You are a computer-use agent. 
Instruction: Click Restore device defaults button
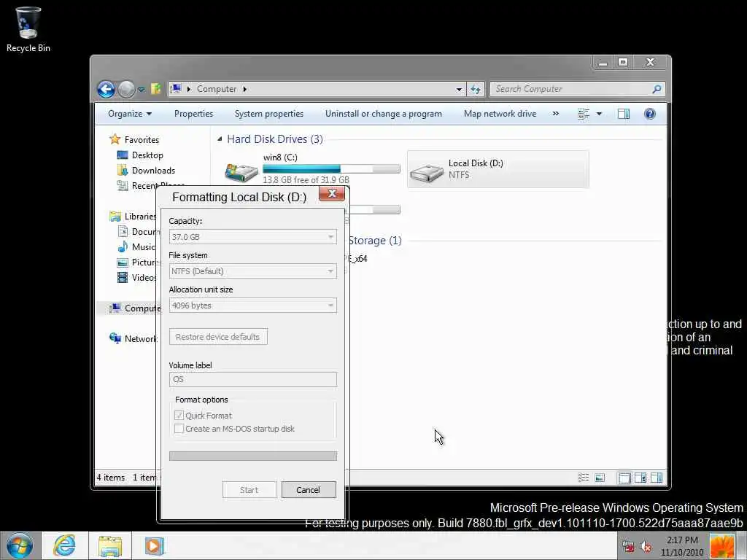pos(218,337)
